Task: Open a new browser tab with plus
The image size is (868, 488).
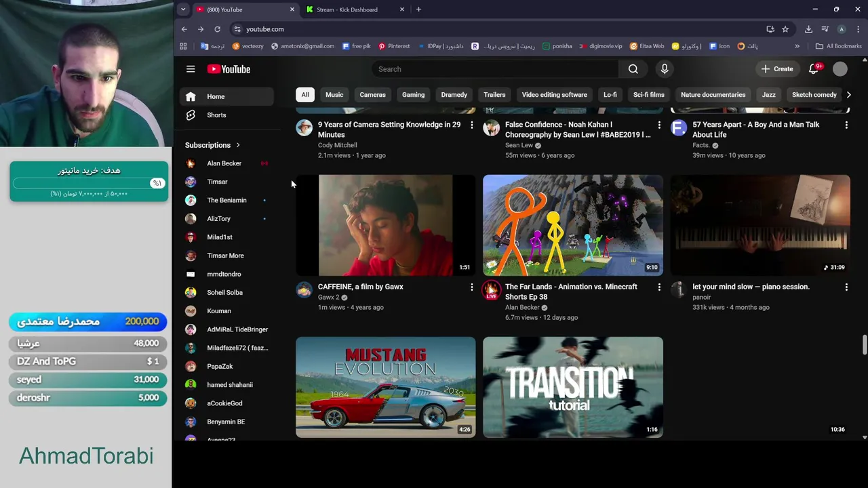Action: click(418, 9)
